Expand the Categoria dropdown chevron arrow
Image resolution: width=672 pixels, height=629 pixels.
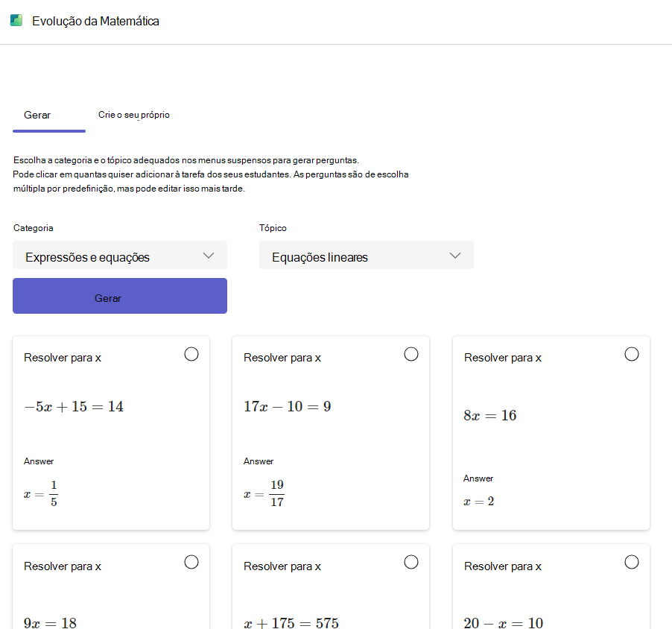click(x=209, y=256)
